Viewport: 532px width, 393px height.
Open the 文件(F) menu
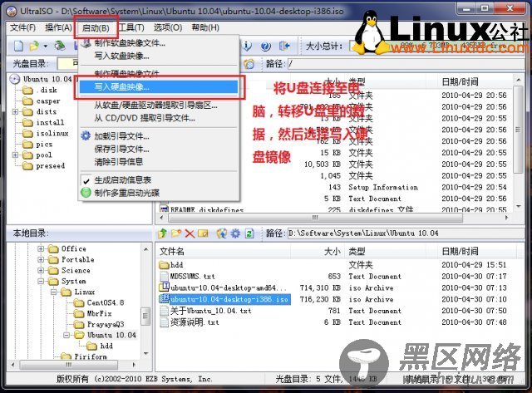[22, 27]
